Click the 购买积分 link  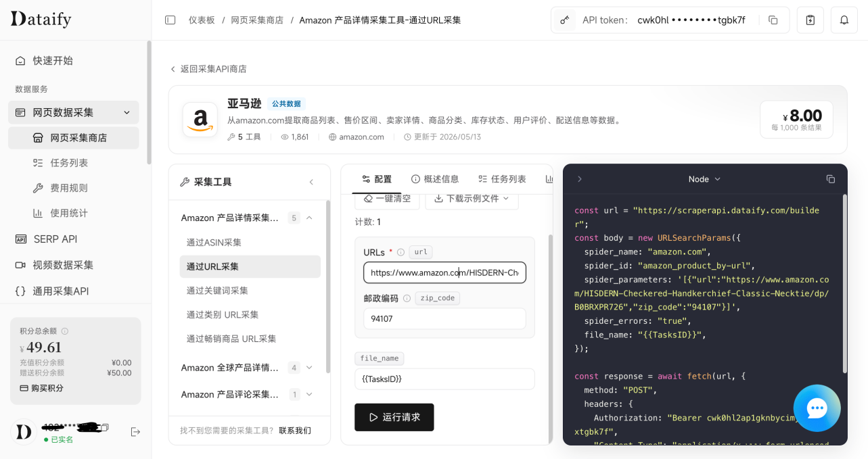pyautogui.click(x=41, y=388)
